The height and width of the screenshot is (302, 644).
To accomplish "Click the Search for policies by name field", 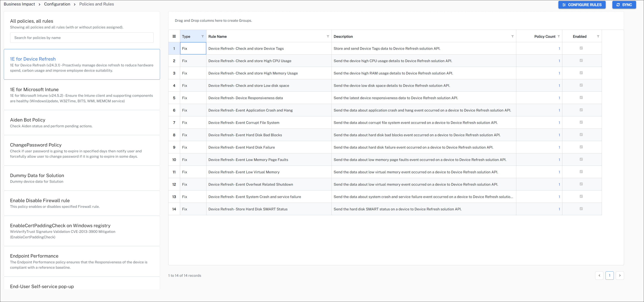I will [82, 38].
